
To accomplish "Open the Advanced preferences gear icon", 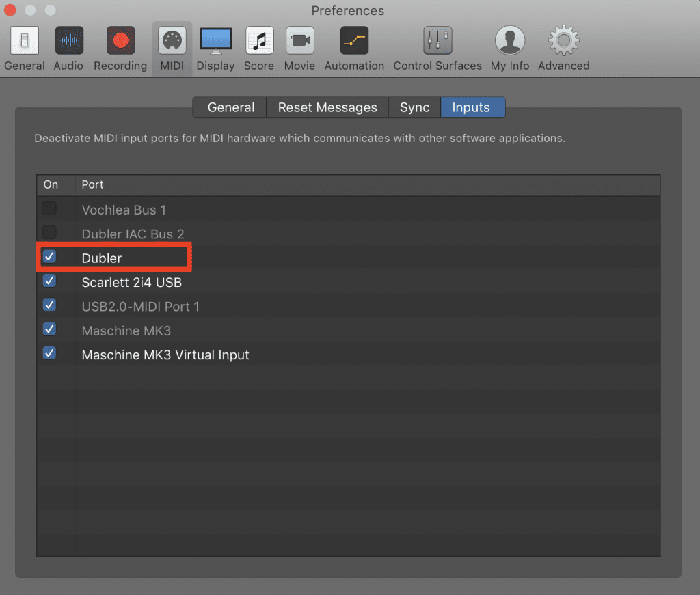I will click(564, 40).
